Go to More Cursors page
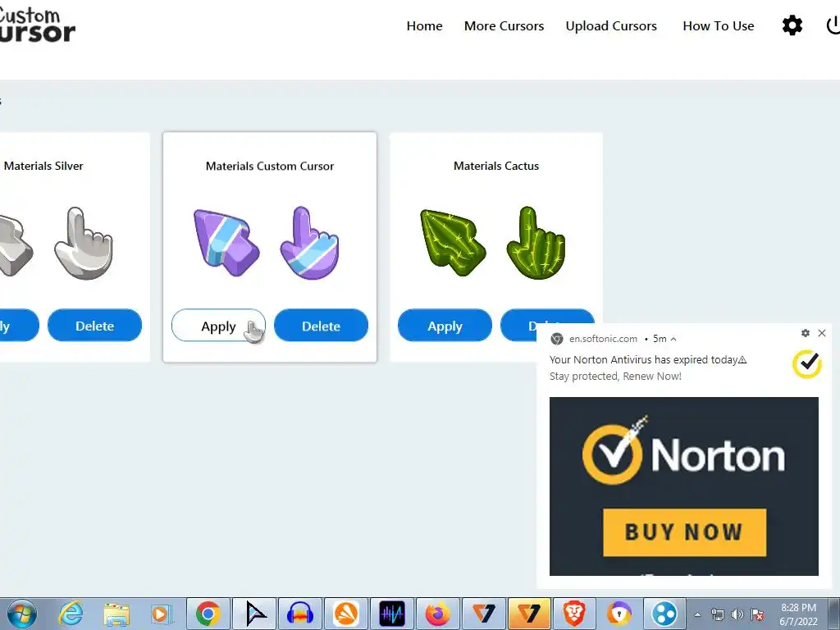 (x=504, y=25)
